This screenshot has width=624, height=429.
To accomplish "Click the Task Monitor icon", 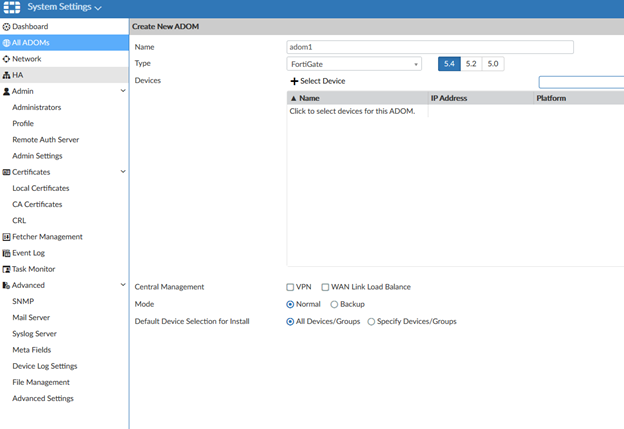I will point(6,269).
